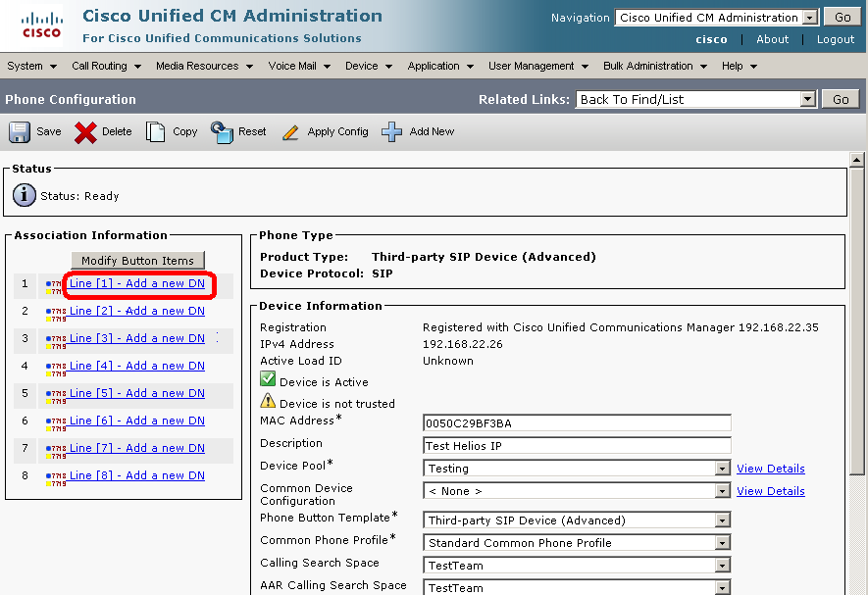Click the line 2 phone icon

tap(56, 312)
